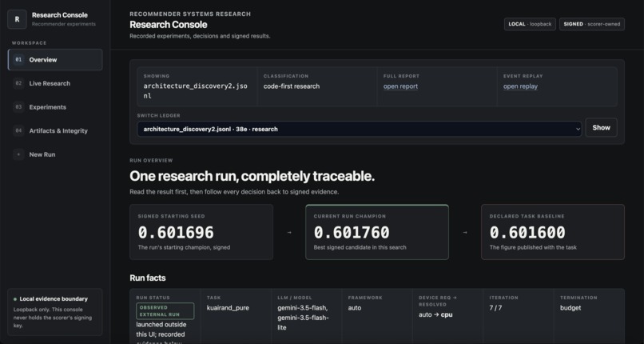
Task: Click the 04 badge beside Artifacts & Integrity
Action: pyautogui.click(x=18, y=130)
